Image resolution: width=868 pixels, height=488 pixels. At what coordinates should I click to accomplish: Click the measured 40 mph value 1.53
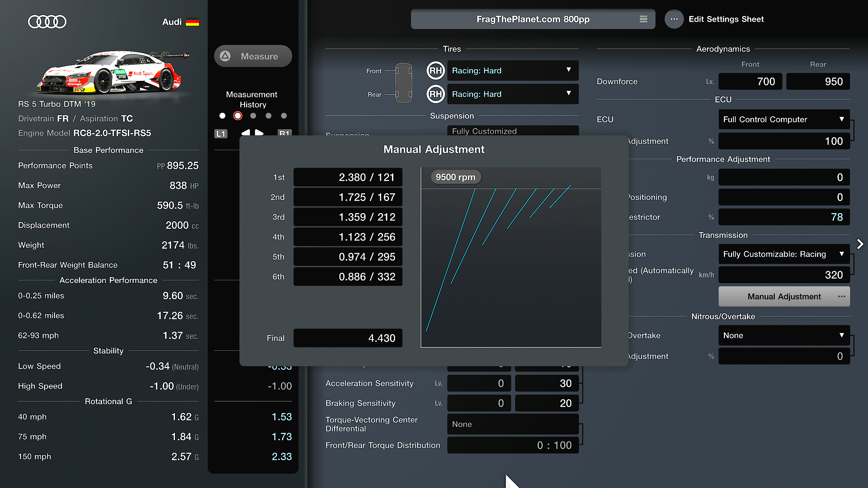282,417
